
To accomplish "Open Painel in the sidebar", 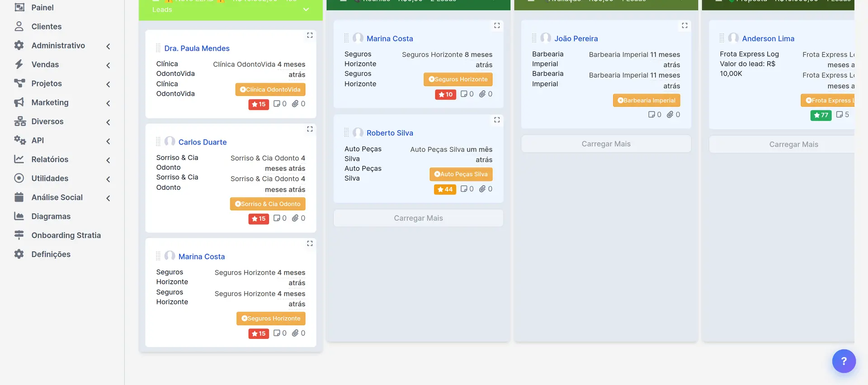I will coord(42,7).
